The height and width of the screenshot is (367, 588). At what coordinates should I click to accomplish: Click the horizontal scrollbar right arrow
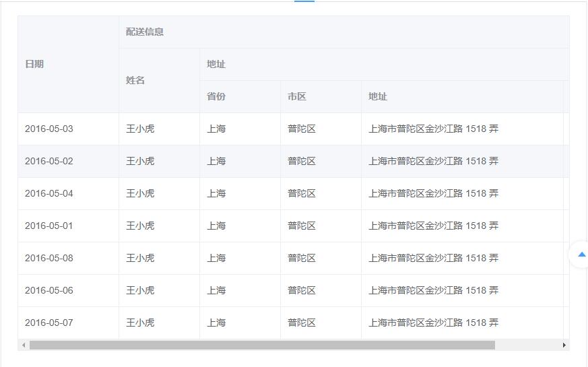[x=564, y=345]
